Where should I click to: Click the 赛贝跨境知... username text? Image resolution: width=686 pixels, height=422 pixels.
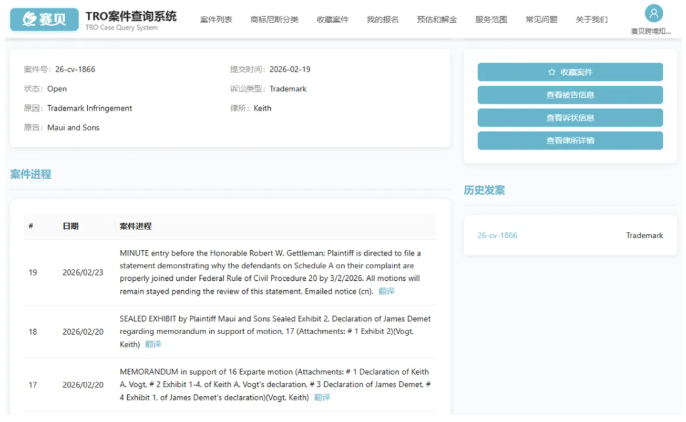(651, 31)
